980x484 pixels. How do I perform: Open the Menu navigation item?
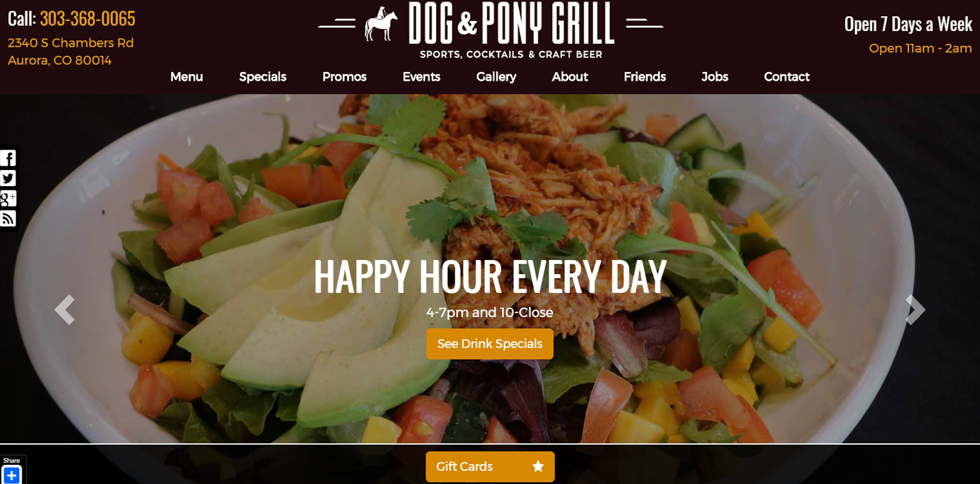coord(187,77)
